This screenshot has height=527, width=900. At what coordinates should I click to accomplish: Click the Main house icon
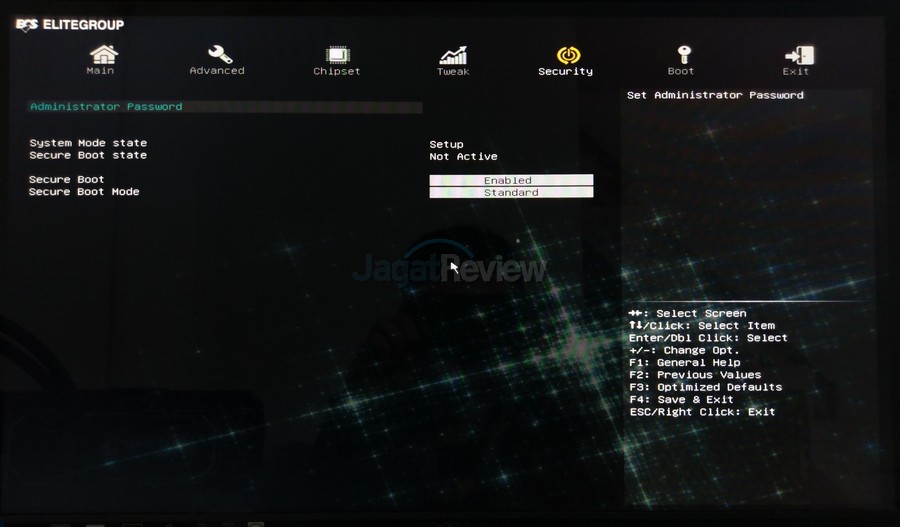coord(101,53)
